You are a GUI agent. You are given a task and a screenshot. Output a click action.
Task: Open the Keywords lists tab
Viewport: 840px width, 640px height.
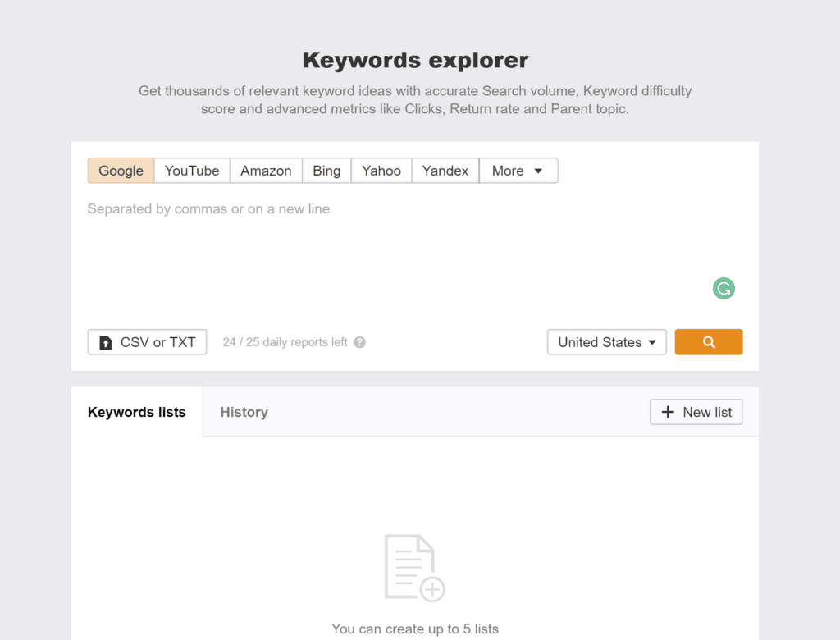tap(137, 412)
